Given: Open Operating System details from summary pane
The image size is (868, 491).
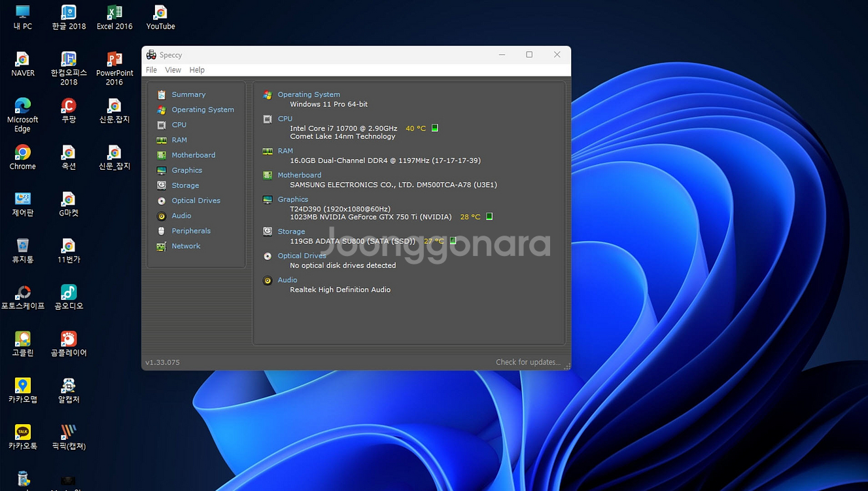Looking at the screenshot, I should coord(309,94).
